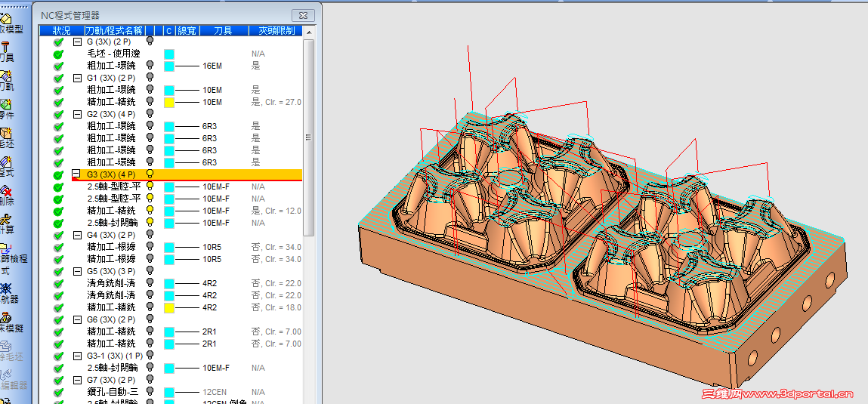The width and height of the screenshot is (868, 404).
Task: Click yellow color swatch on 10EM 精加工 row
Action: click(169, 102)
